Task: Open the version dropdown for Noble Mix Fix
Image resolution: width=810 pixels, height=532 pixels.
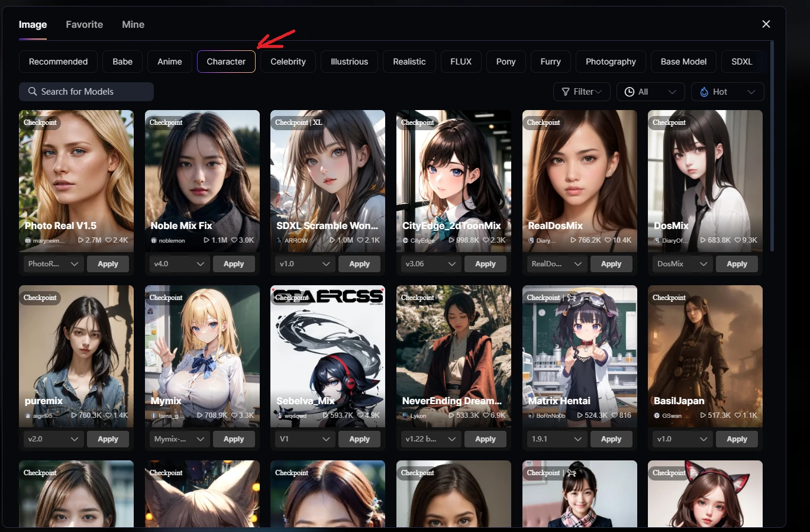Action: pyautogui.click(x=178, y=264)
